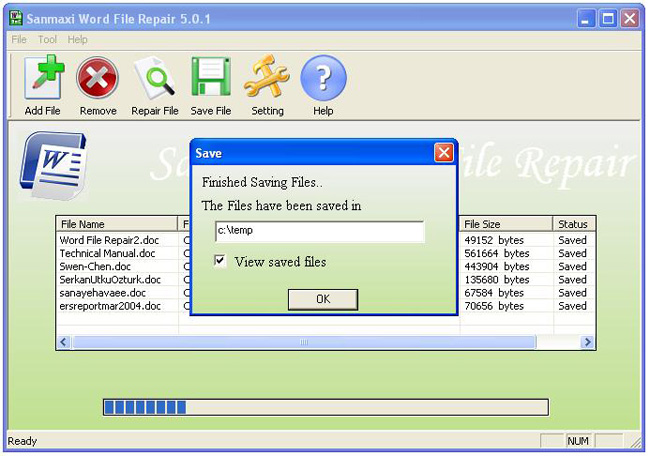Click the file list left scroll arrow
650x456 pixels.
pos(63,342)
